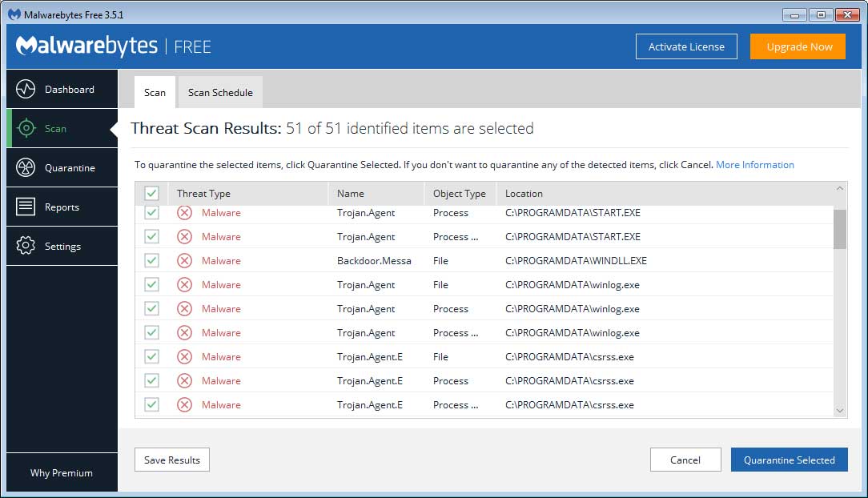
Task: Click the scroll-down arrow on the threat list
Action: pyautogui.click(x=840, y=410)
